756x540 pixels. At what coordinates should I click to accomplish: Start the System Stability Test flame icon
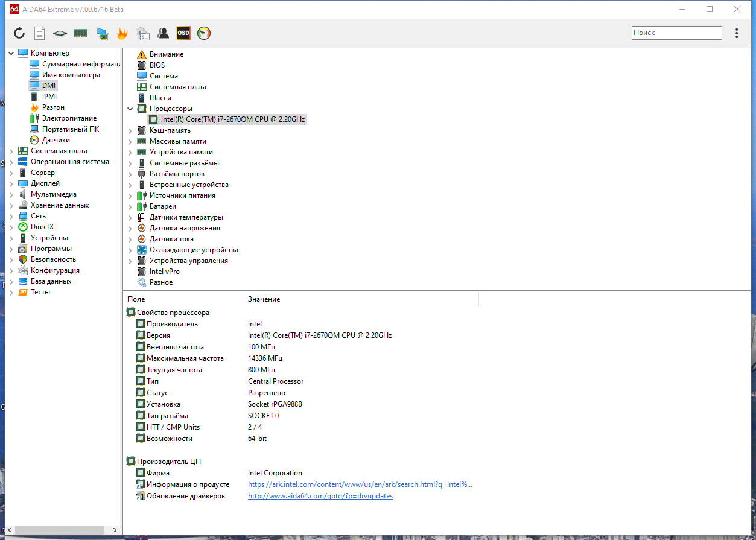122,33
